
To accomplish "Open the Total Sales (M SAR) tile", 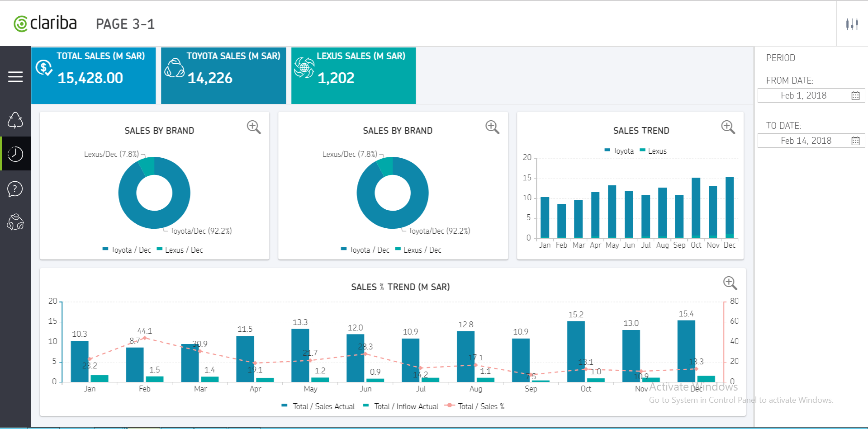I will click(94, 75).
